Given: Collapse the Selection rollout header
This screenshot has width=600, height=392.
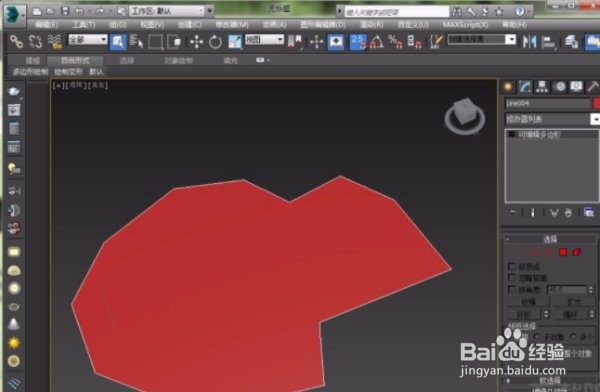Looking at the screenshot, I should click(x=549, y=239).
